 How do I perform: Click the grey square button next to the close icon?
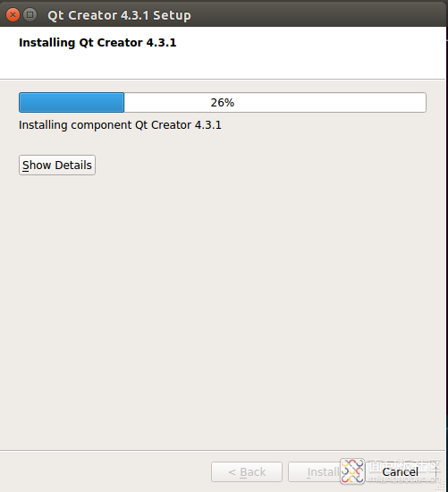30,14
